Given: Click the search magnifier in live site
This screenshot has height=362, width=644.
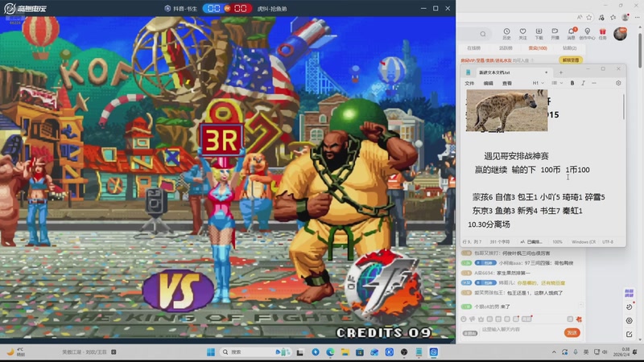Looking at the screenshot, I should pos(483,34).
